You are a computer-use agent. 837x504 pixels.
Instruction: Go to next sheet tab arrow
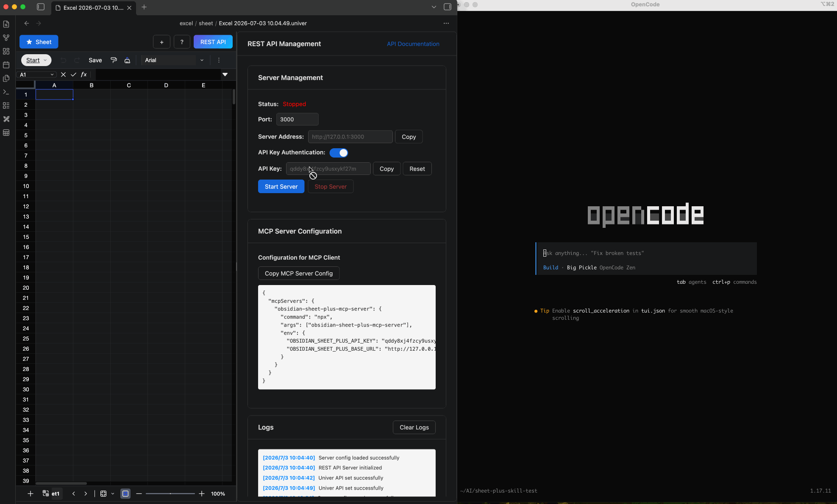(x=86, y=493)
